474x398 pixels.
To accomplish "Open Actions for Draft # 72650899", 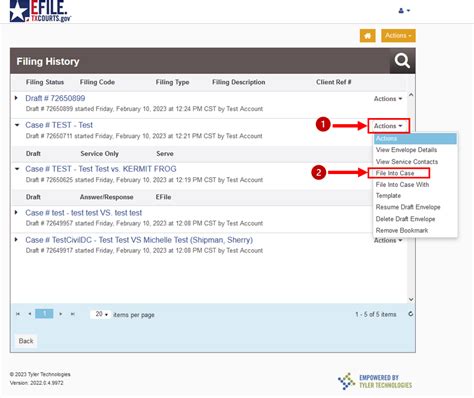I will coord(388,99).
